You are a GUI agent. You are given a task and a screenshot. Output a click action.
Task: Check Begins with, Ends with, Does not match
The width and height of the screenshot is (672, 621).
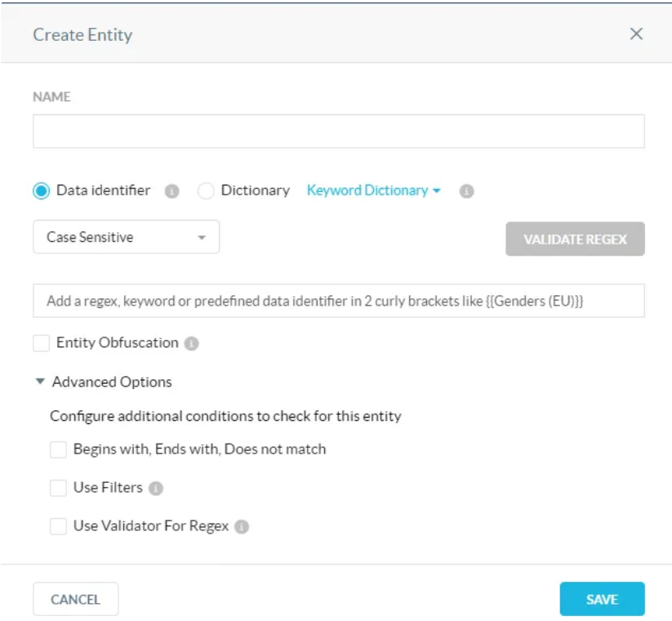tap(58, 450)
